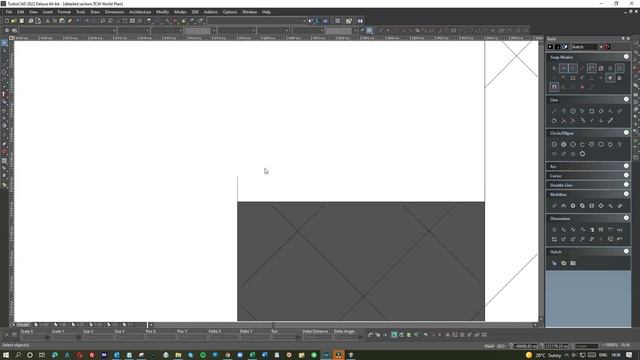Choose the Select arrow tool in left toolbar

[x=4, y=43]
